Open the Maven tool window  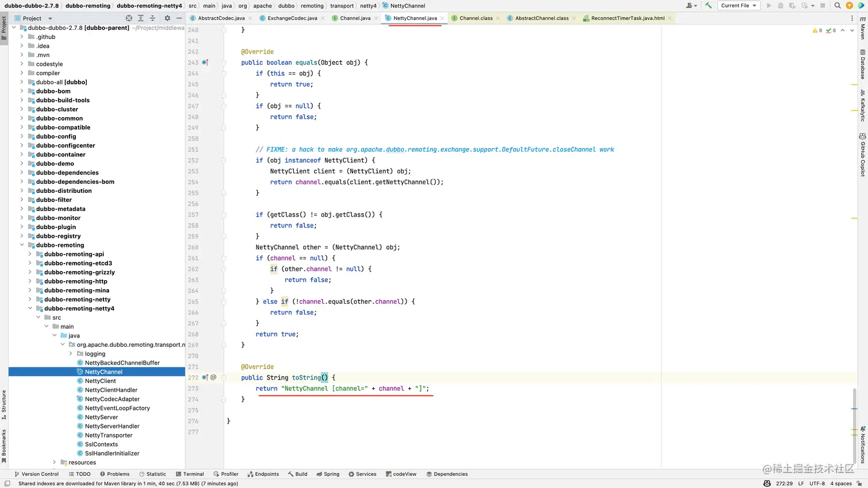pos(862,28)
